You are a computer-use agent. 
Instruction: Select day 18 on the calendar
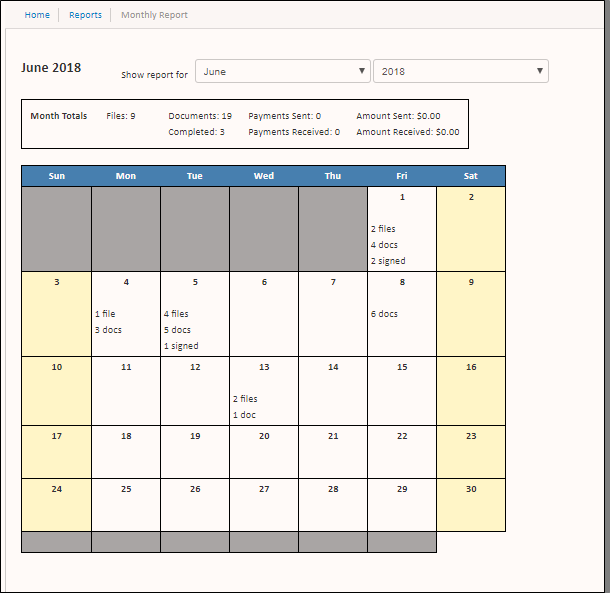[x=126, y=452]
